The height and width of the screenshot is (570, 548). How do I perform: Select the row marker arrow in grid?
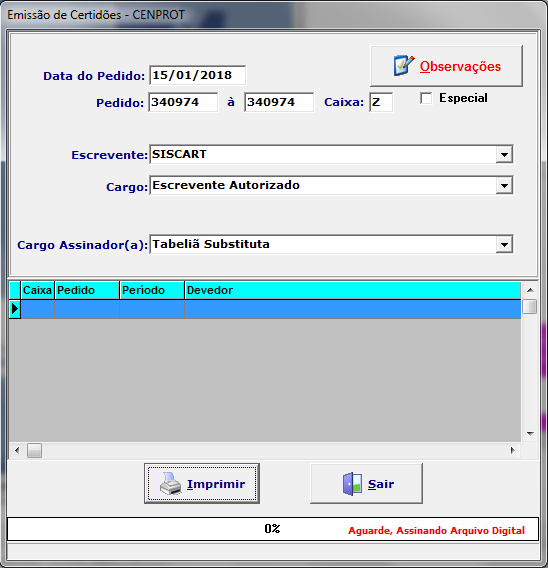point(15,309)
